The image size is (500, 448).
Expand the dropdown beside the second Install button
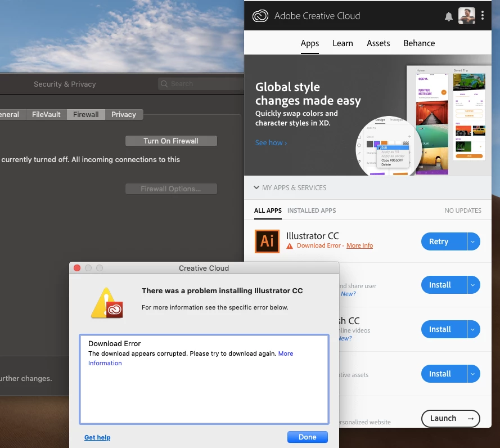(473, 329)
